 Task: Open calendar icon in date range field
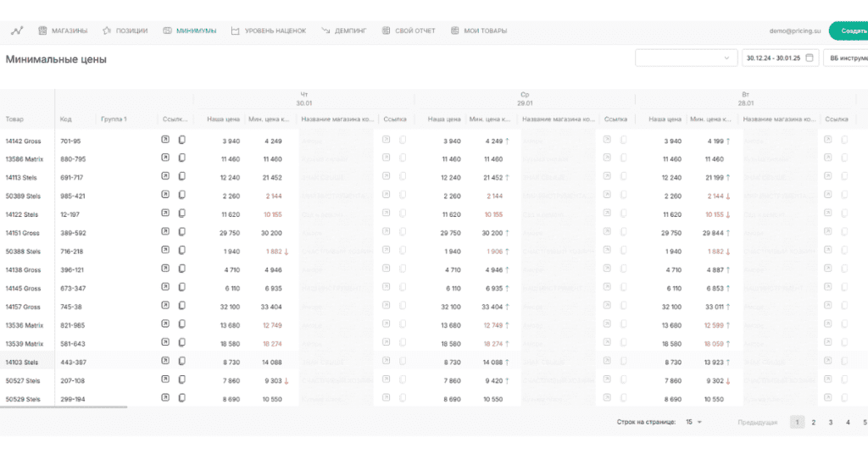(810, 58)
